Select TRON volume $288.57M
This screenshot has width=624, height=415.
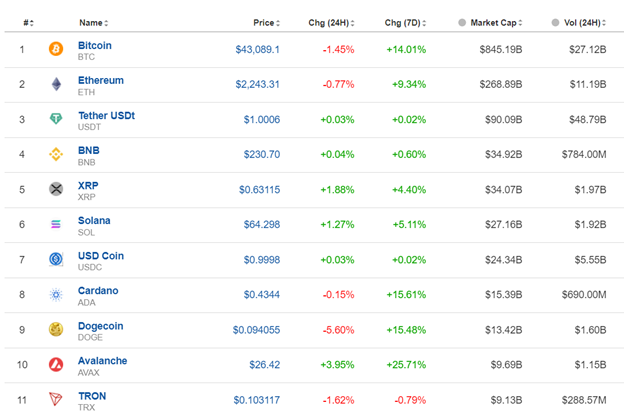pos(584,400)
